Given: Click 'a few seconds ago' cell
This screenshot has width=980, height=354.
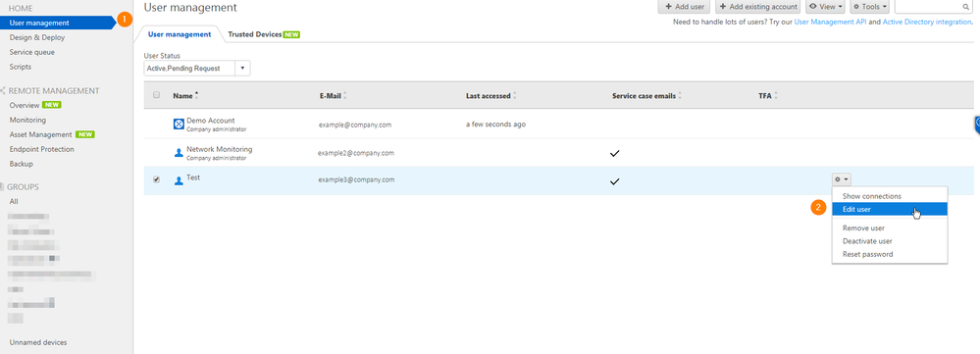Looking at the screenshot, I should tap(496, 125).
